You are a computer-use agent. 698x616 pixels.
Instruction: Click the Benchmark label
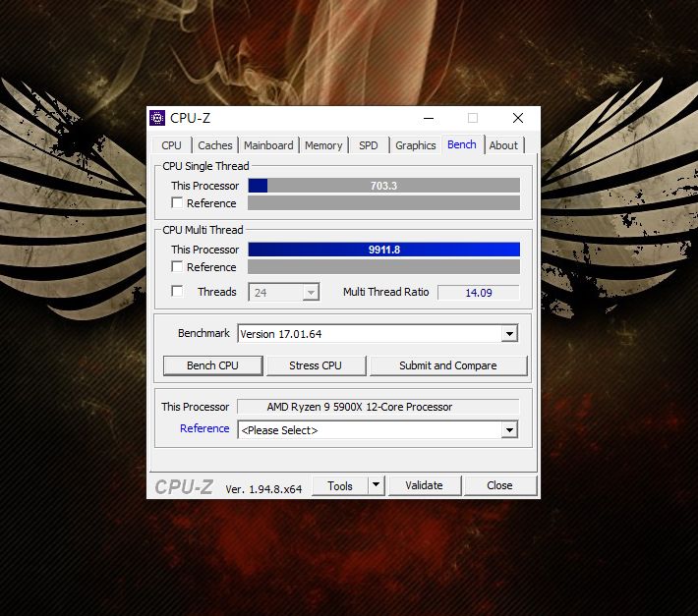coord(204,333)
